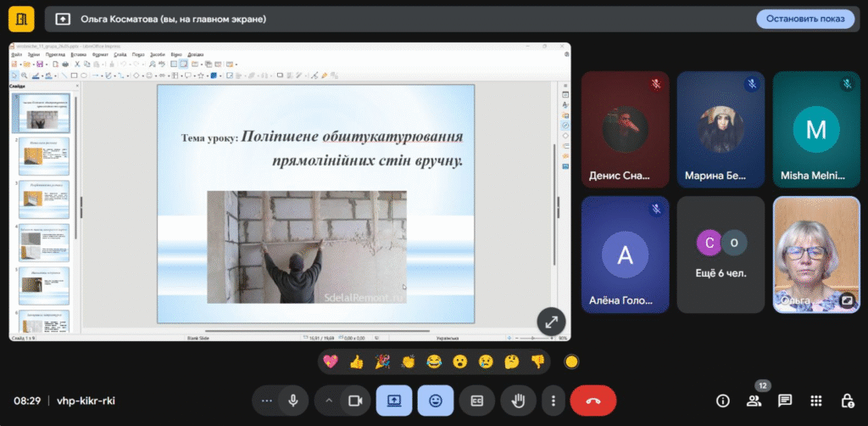Send the thumbs up reaction
This screenshot has height=426, width=868.
coord(356,362)
